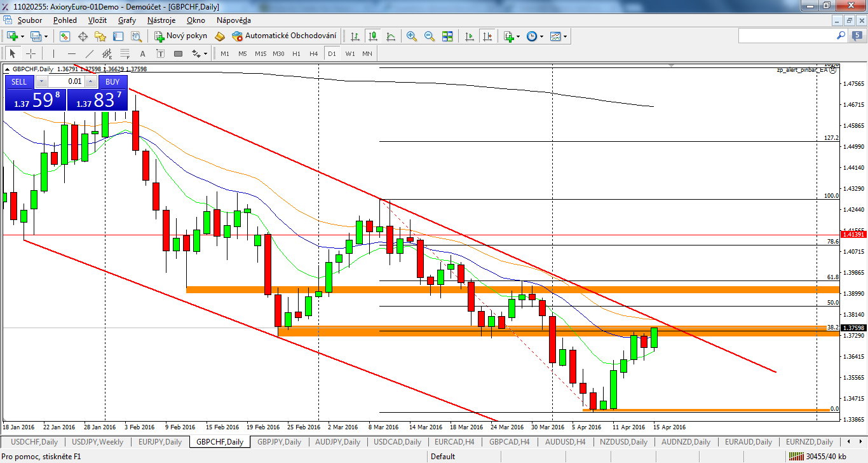Image resolution: width=868 pixels, height=463 pixels.
Task: Select the rectangle drawing shape tool
Action: tap(178, 53)
